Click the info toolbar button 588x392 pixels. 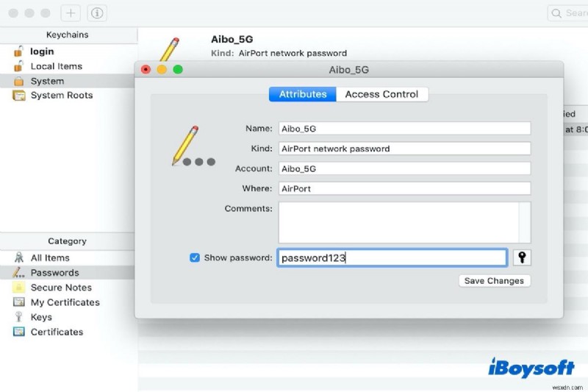tap(97, 13)
